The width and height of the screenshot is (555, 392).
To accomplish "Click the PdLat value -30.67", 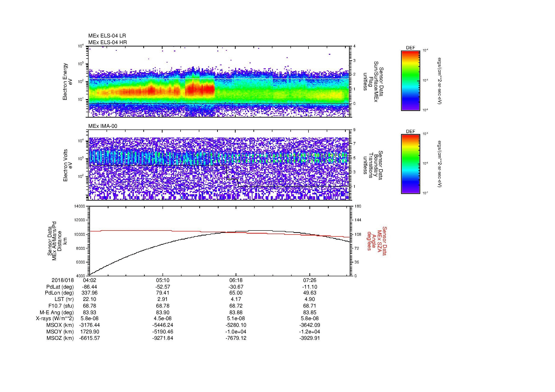I will tap(236, 287).
